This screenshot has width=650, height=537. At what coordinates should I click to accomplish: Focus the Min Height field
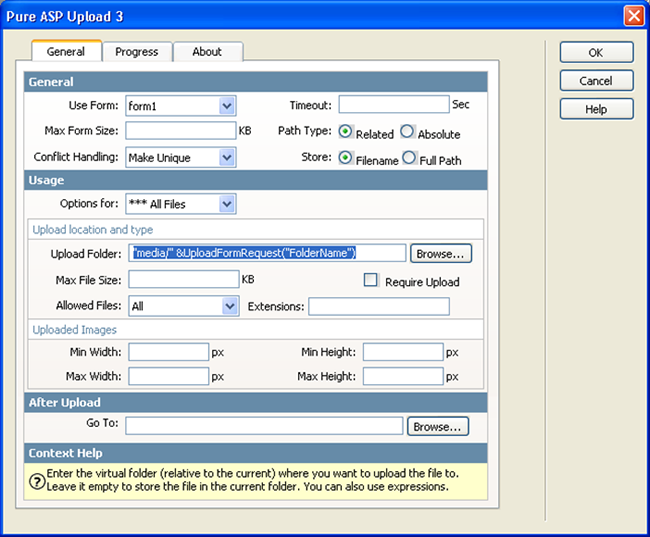[403, 352]
